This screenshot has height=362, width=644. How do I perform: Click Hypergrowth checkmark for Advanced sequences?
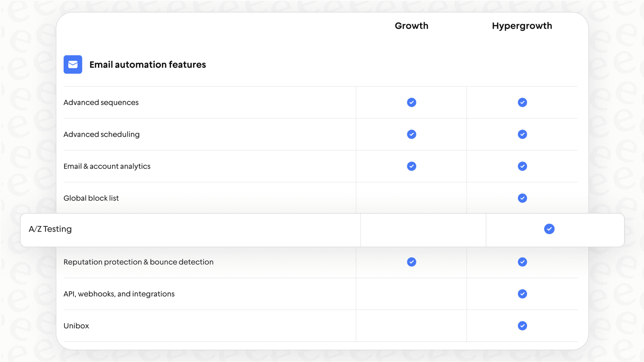click(522, 102)
